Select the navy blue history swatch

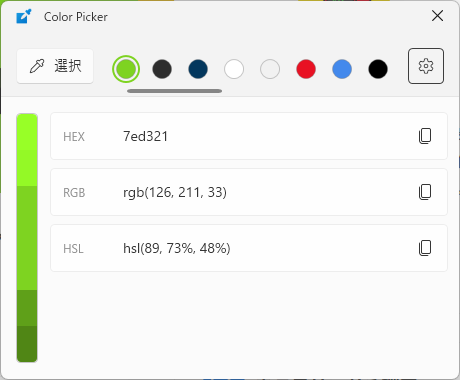[x=198, y=69]
